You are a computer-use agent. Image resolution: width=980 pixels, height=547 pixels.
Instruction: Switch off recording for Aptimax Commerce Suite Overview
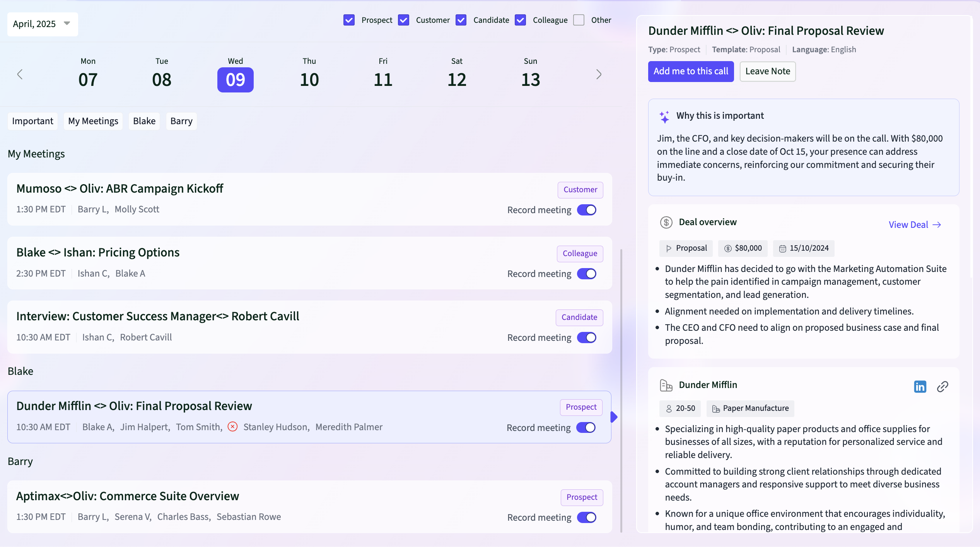tap(587, 518)
